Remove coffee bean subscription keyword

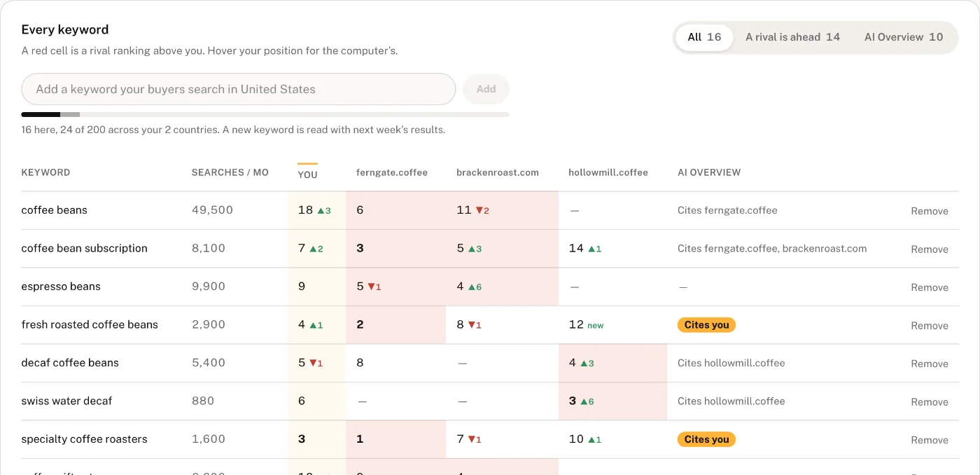coord(930,249)
